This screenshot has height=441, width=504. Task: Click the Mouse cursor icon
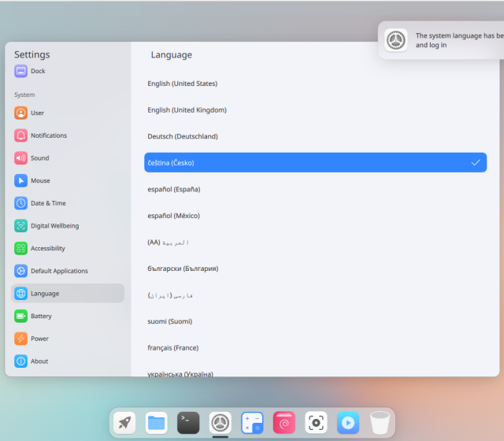click(x=20, y=181)
